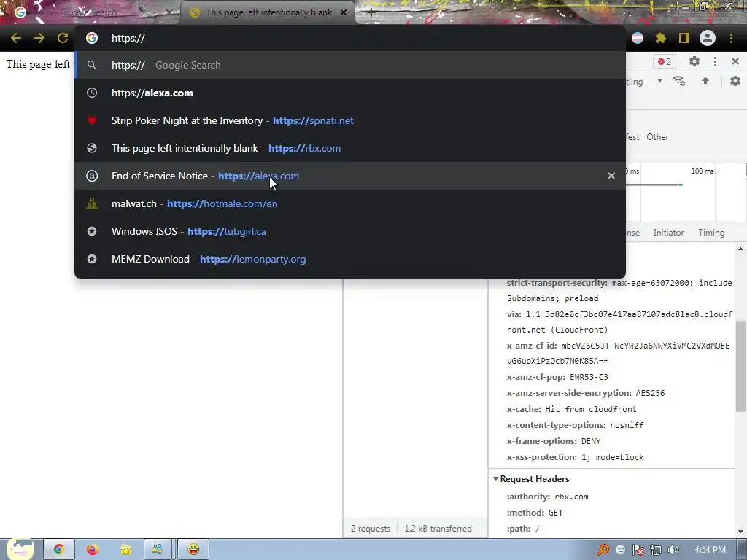Toggle the browser side panel icon
This screenshot has height=560, width=747.
click(684, 38)
